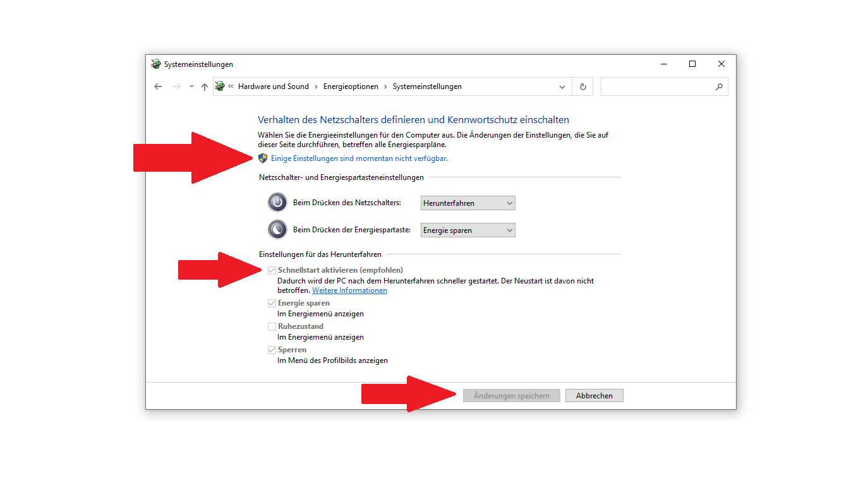Close the Systemeinstellungen window
The width and height of the screenshot is (868, 488).
[x=721, y=64]
